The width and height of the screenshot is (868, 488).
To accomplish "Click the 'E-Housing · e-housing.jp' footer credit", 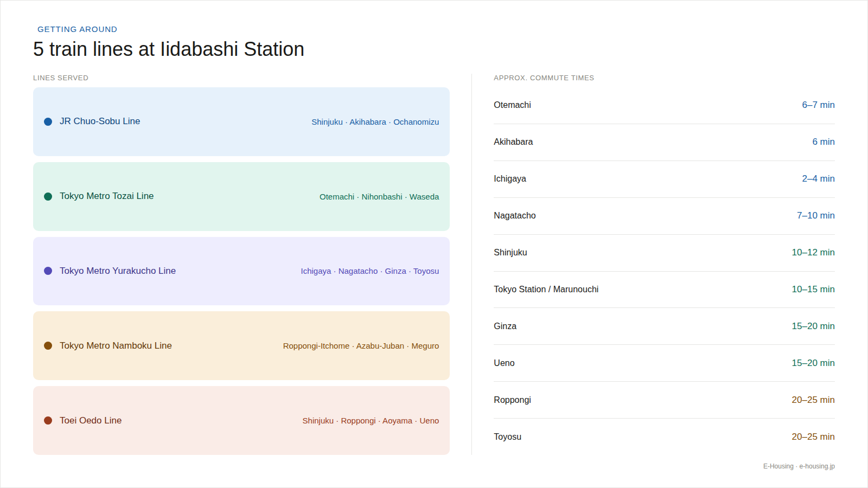I will (x=799, y=466).
